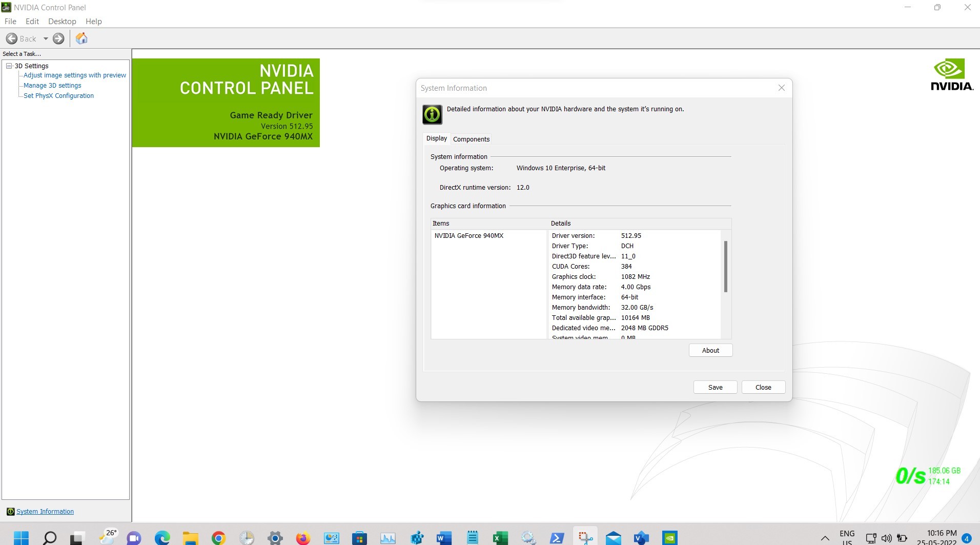Click the Items column header
This screenshot has height=545, width=980.
pyautogui.click(x=489, y=223)
